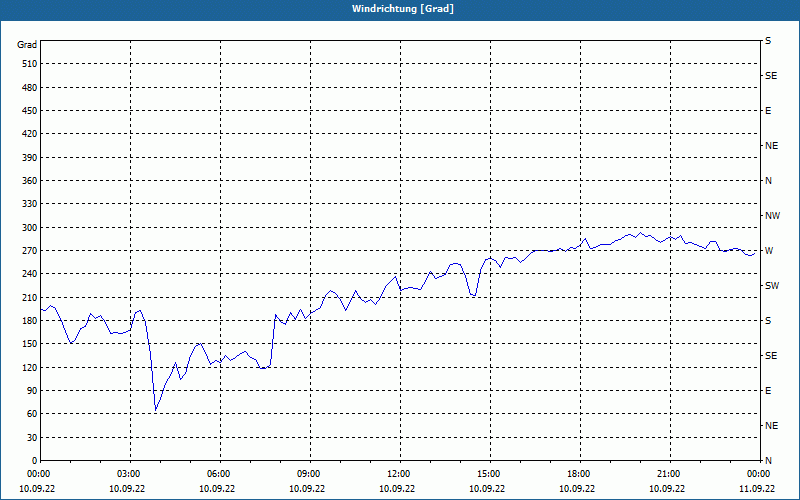Click the blue line's lowest dip near 60 Grad
Screen dimensions: 800x500
[156, 410]
